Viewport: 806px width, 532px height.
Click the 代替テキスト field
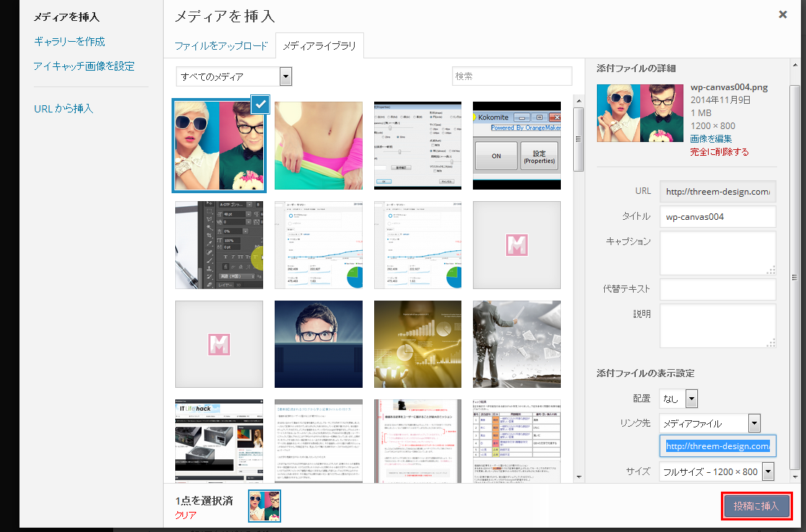coord(717,289)
